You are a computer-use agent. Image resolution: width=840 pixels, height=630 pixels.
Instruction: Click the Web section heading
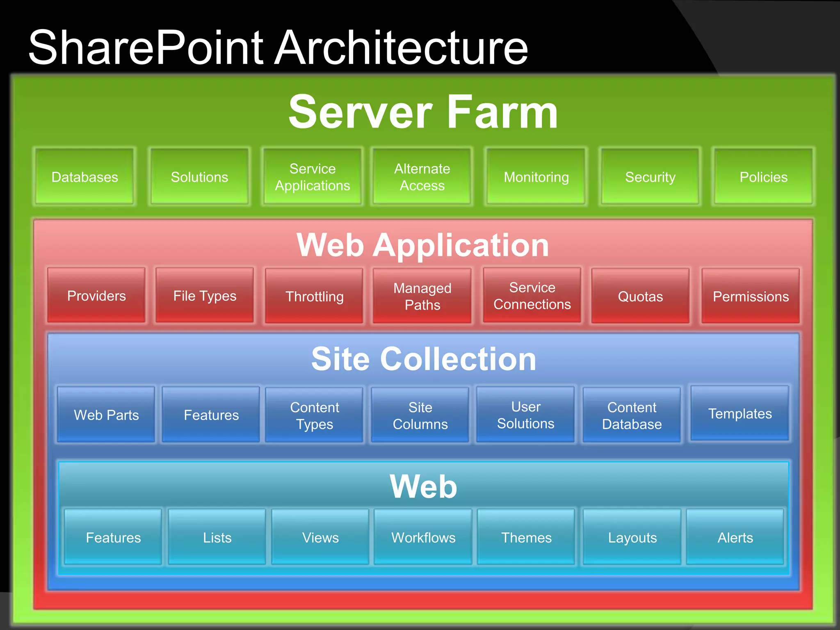[x=423, y=486]
